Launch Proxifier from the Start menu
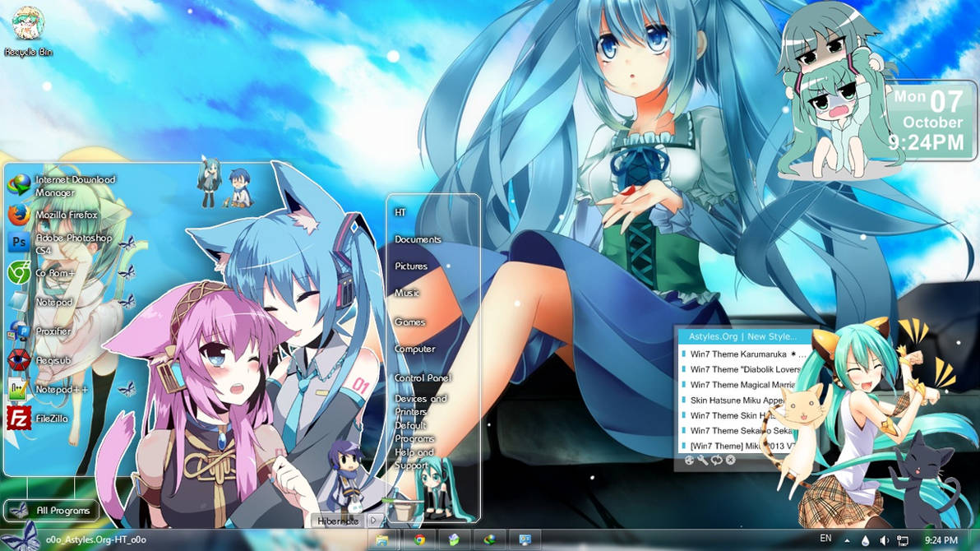980x551 pixels. (39, 331)
